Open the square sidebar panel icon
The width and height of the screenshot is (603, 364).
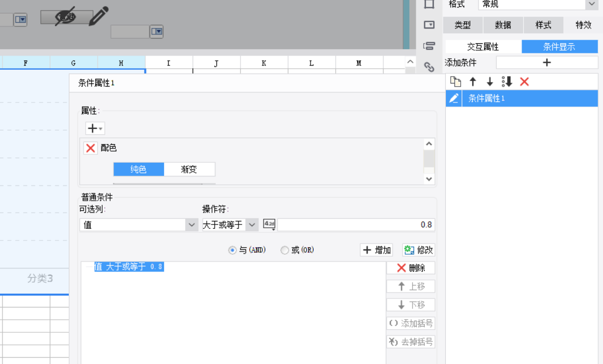(429, 4)
